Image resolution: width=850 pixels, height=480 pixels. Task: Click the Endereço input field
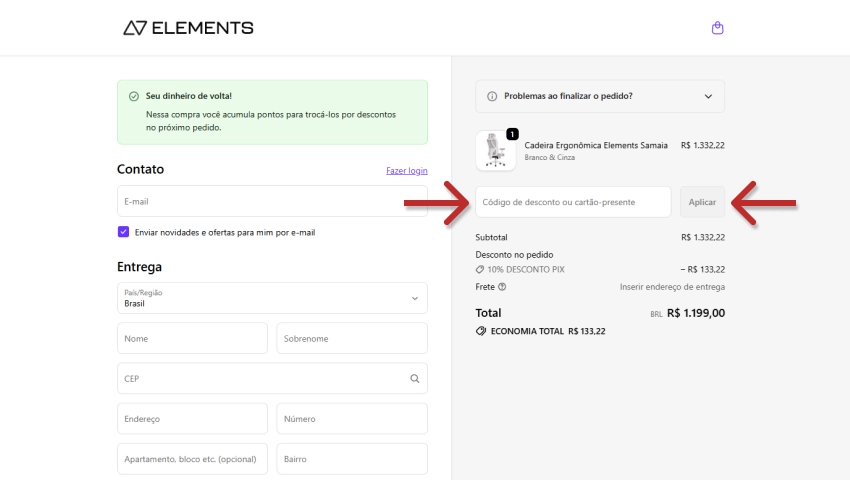tap(192, 419)
